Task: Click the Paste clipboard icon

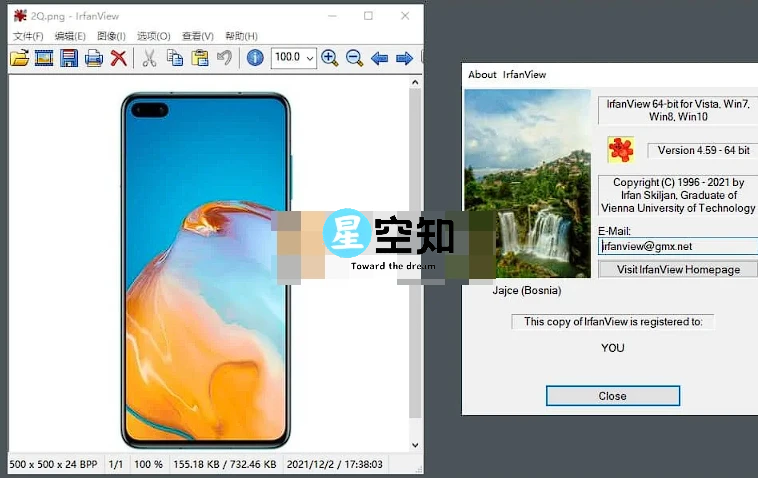Action: pos(200,58)
